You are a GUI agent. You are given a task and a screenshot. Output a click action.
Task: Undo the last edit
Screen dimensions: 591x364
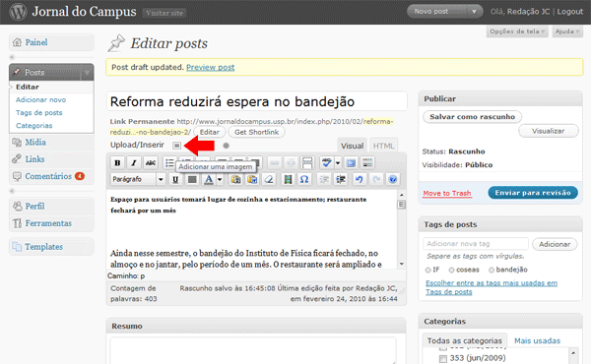(x=360, y=180)
